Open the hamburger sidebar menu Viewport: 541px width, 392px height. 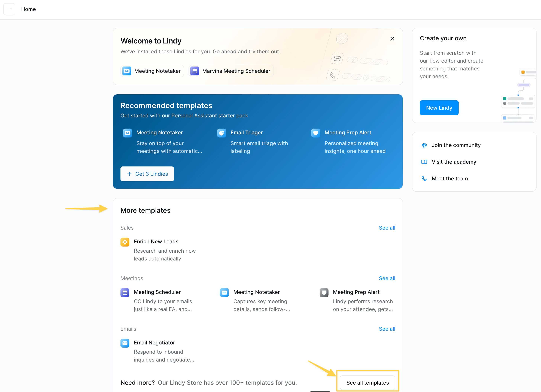pyautogui.click(x=9, y=9)
